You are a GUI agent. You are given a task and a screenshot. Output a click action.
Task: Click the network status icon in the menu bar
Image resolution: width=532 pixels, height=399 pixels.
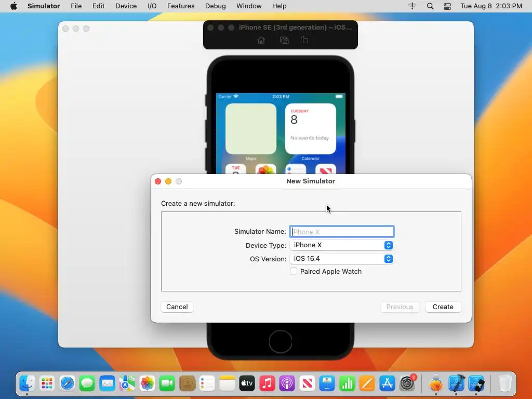pos(412,6)
